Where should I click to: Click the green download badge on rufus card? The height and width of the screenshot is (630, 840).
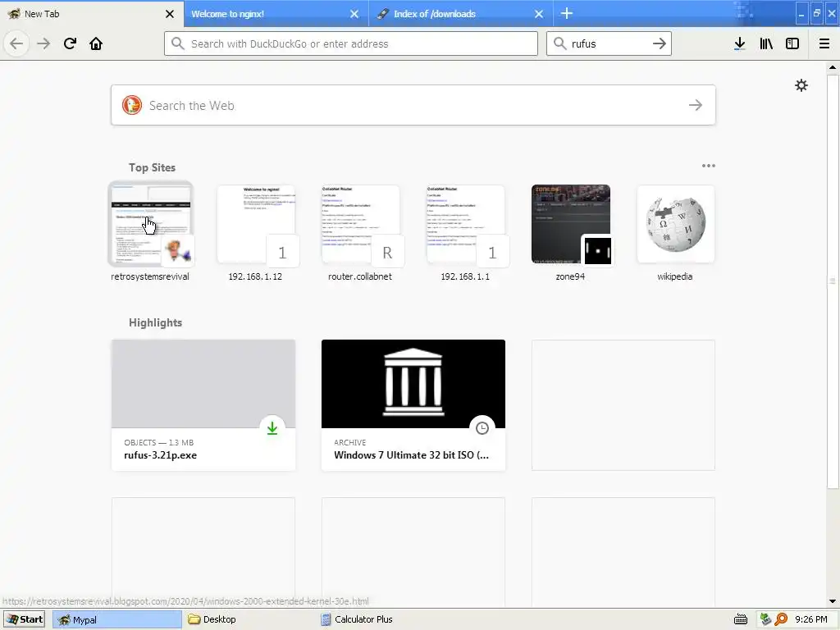(272, 428)
